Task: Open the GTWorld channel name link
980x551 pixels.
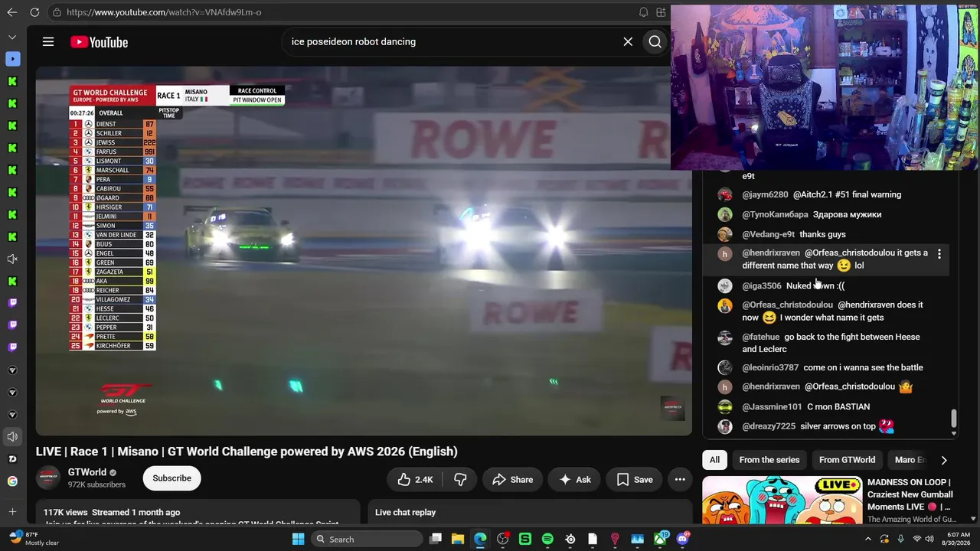Action: 87,472
